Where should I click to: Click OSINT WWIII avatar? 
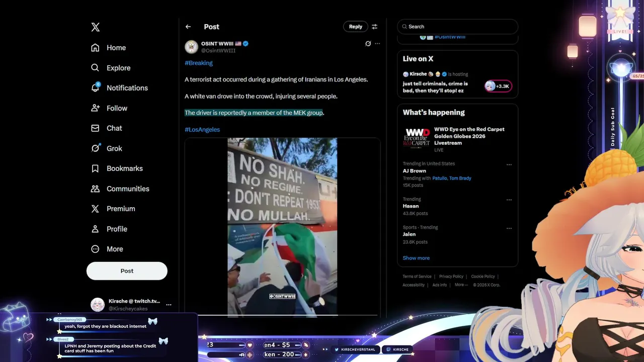pos(191,47)
